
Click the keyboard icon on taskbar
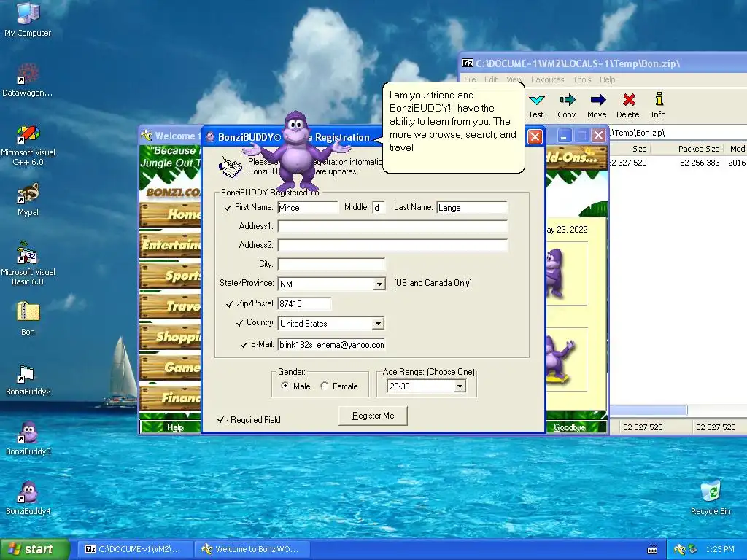(x=653, y=550)
